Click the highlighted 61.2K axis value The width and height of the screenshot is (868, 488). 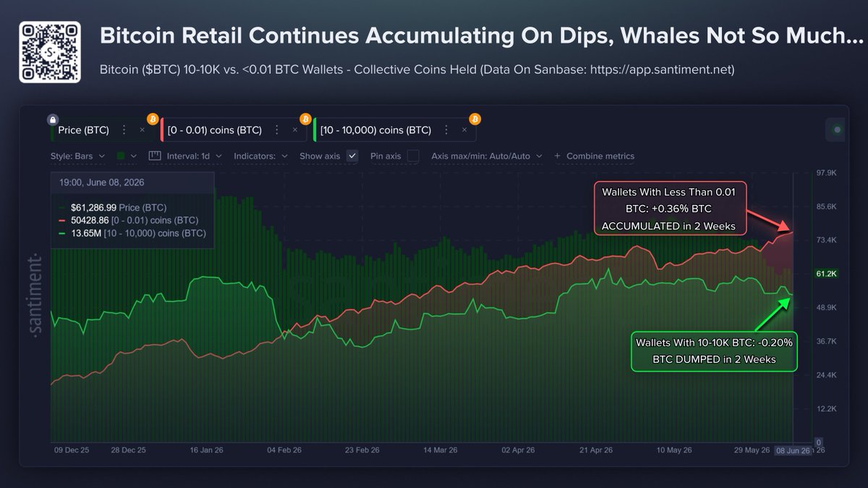point(826,274)
